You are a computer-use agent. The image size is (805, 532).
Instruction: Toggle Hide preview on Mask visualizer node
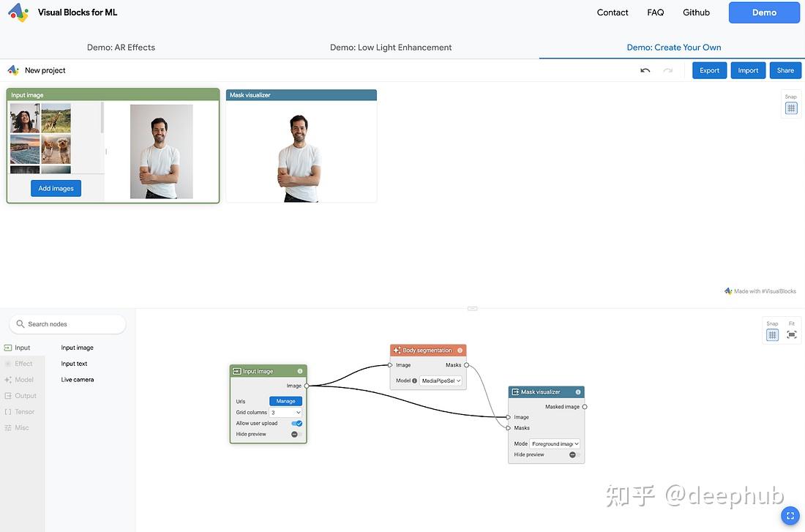point(572,454)
